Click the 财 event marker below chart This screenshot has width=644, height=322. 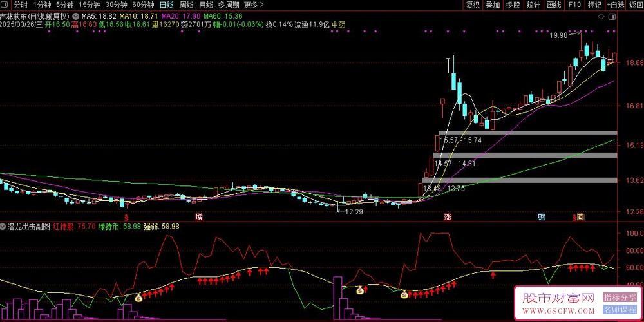pyautogui.click(x=542, y=217)
